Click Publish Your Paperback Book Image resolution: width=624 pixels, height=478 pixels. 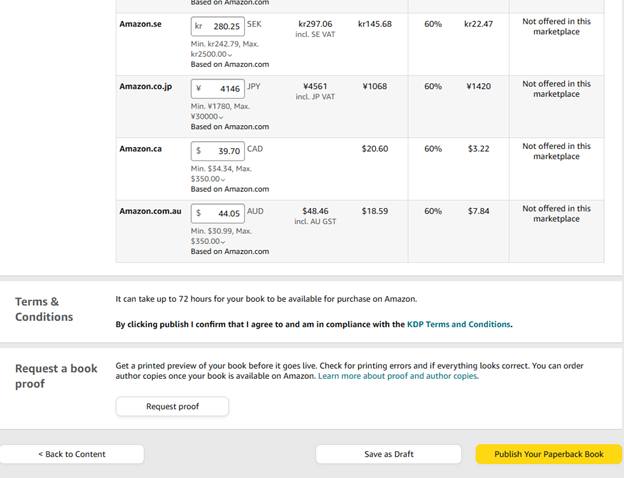549,454
